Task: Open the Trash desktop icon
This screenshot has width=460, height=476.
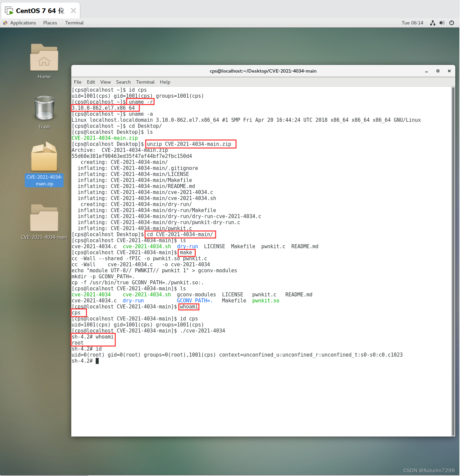Action: 44,108
